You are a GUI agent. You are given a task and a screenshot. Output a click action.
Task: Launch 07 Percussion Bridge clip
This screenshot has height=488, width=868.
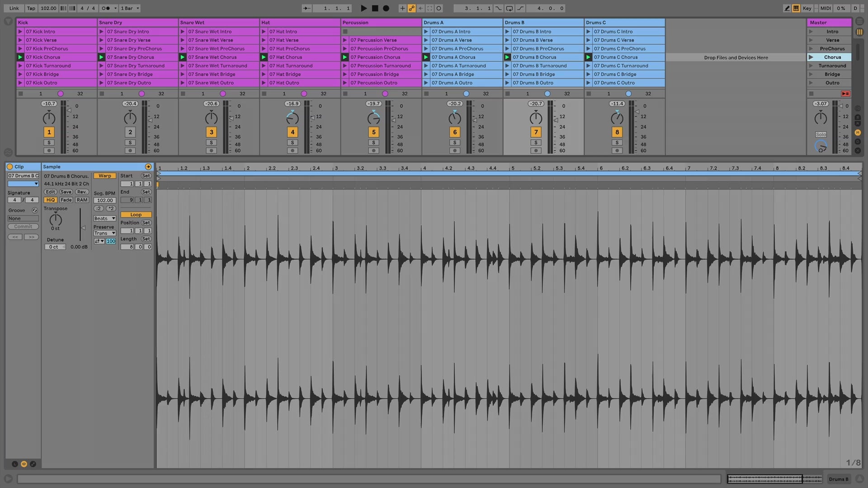[345, 74]
